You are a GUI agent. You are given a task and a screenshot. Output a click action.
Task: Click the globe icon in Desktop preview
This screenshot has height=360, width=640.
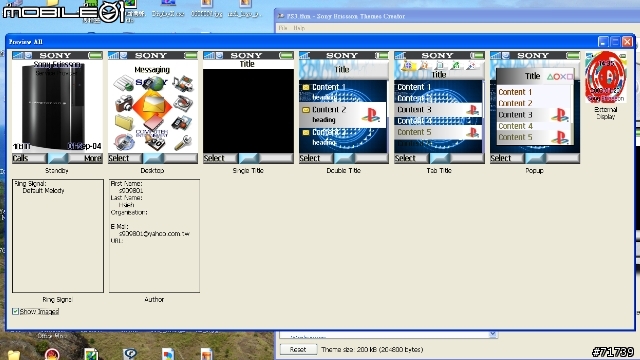coord(156,83)
